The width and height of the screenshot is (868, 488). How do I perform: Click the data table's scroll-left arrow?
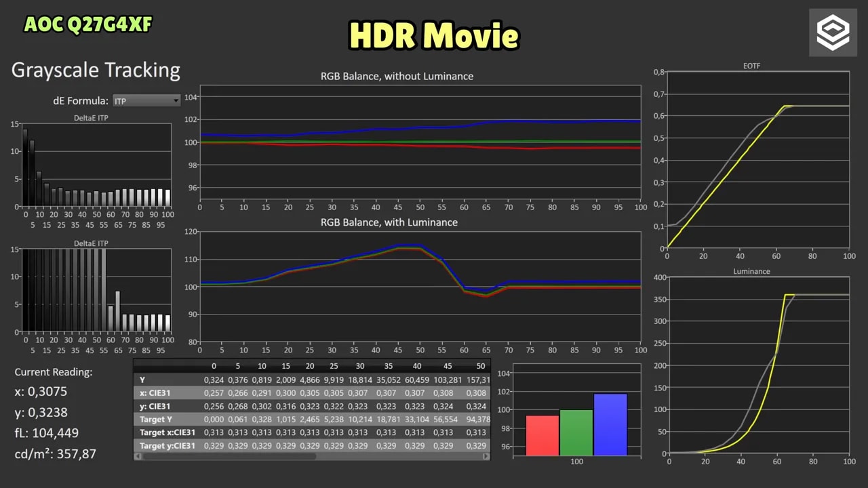click(137, 457)
